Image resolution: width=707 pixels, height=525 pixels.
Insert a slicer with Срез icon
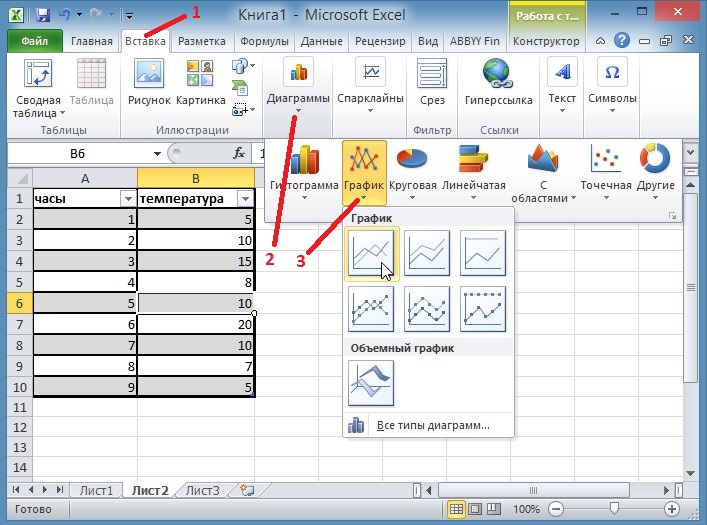coord(432,83)
